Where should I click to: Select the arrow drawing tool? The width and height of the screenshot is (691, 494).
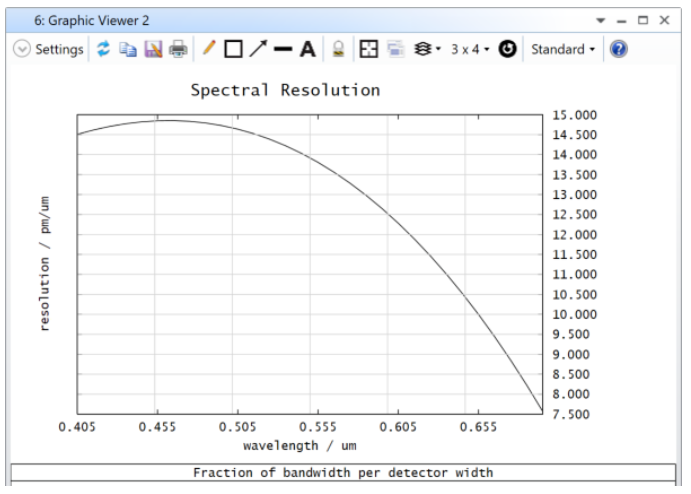point(258,49)
